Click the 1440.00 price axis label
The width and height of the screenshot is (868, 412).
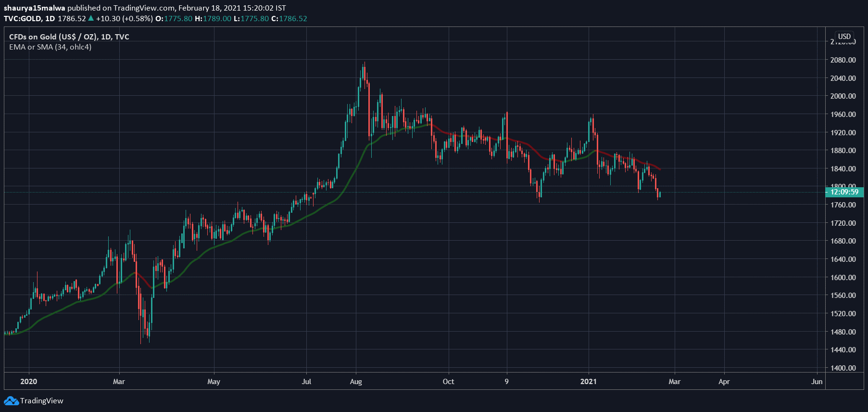(x=843, y=350)
